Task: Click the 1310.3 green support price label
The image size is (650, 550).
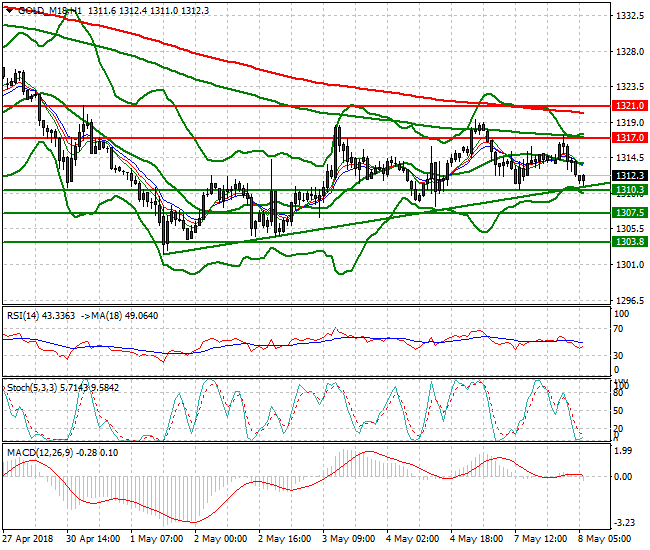Action: (x=630, y=190)
